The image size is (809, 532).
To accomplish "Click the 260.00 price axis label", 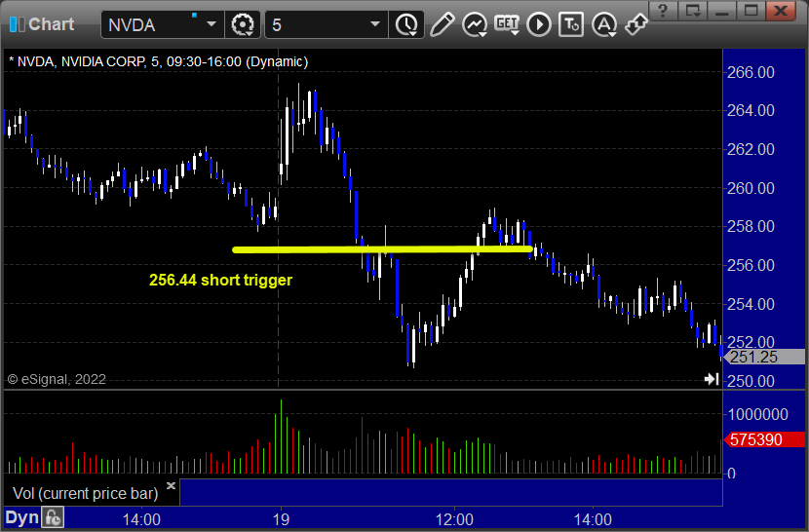I will [x=751, y=188].
